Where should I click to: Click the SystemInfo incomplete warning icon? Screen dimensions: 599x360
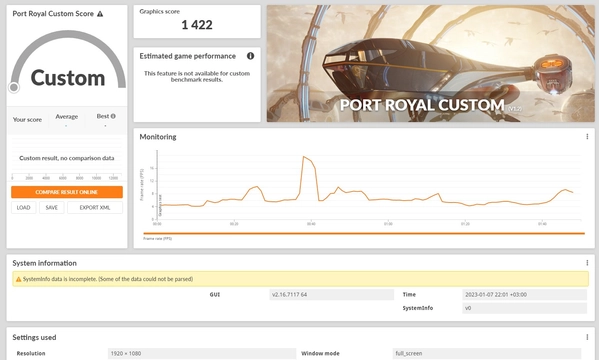(18, 279)
